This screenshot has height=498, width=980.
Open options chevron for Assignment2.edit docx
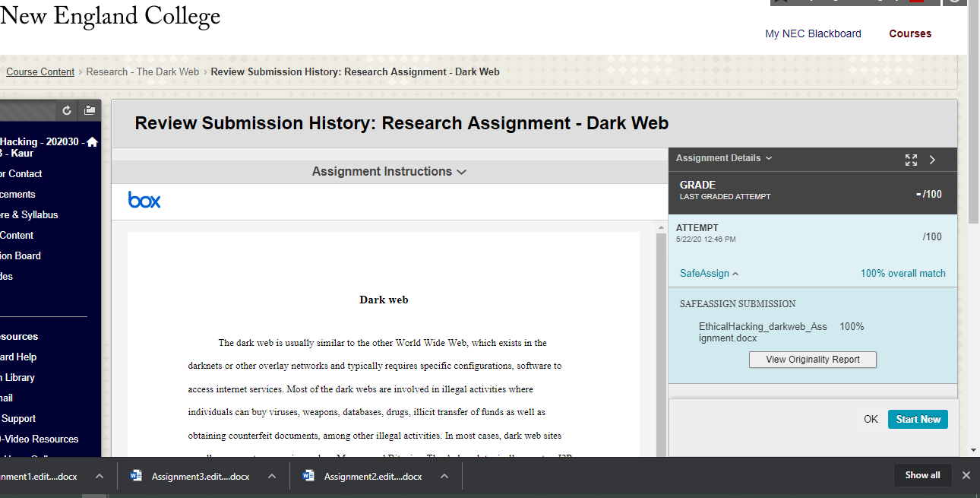pos(444,476)
